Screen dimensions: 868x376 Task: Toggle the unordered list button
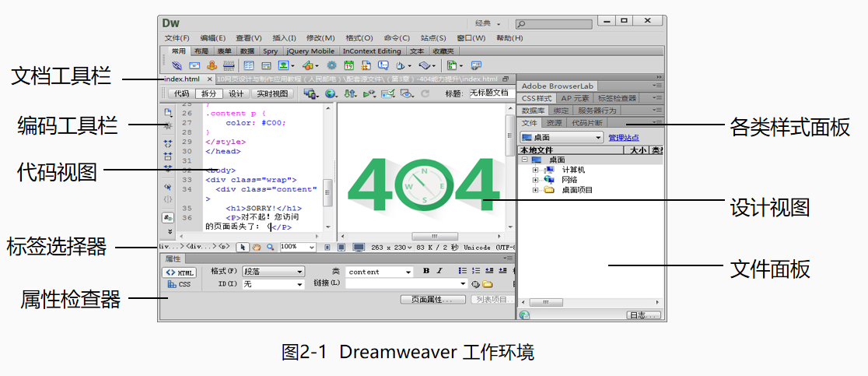[462, 271]
